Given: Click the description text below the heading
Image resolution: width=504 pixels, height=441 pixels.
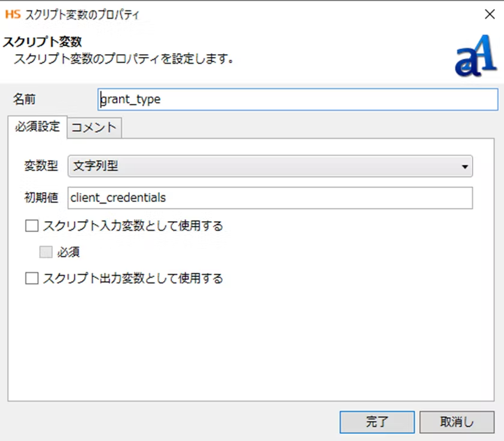Looking at the screenshot, I should click(x=123, y=59).
